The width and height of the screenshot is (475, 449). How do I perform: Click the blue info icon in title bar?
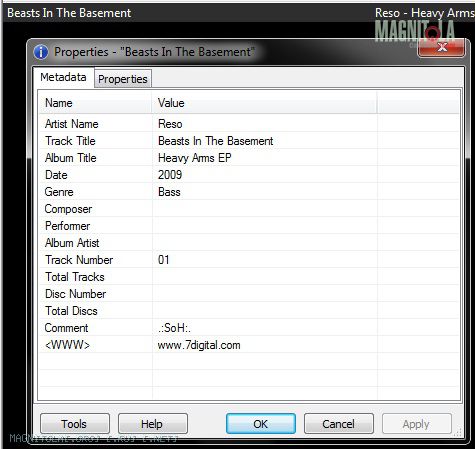click(x=41, y=52)
